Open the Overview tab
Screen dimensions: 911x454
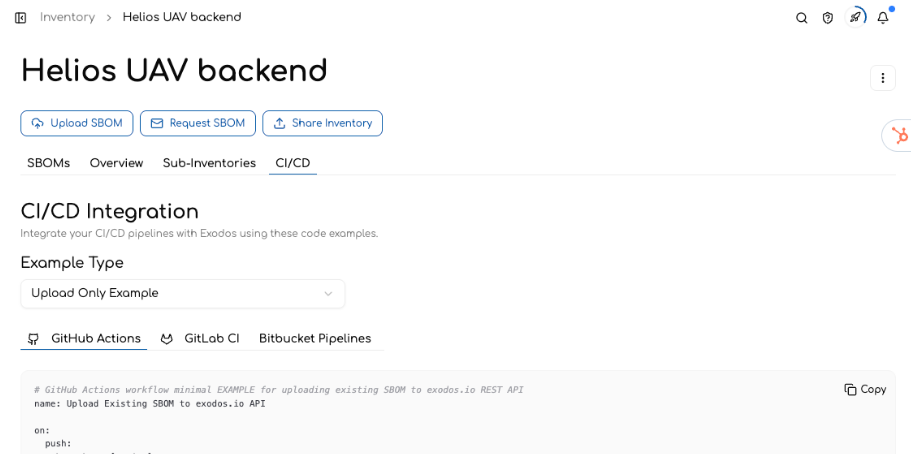(116, 163)
